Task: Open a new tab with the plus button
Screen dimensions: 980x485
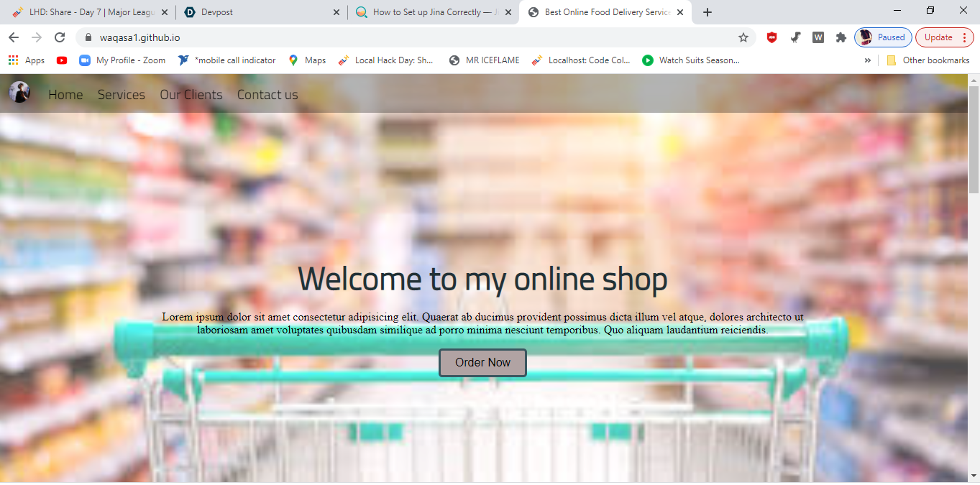Action: tap(707, 12)
